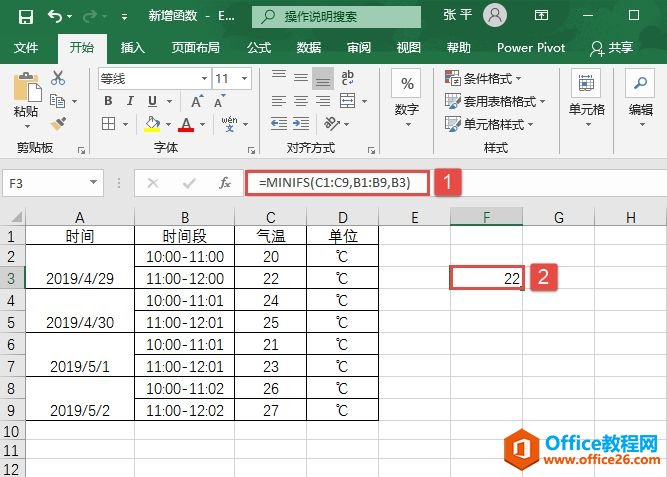667x477 pixels.
Task: Click the Undo arrow icon
Action: [55, 16]
